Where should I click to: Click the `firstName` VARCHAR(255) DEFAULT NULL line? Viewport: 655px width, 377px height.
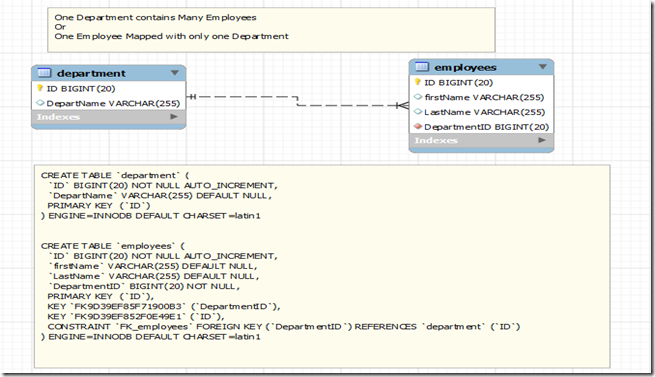[x=153, y=266]
